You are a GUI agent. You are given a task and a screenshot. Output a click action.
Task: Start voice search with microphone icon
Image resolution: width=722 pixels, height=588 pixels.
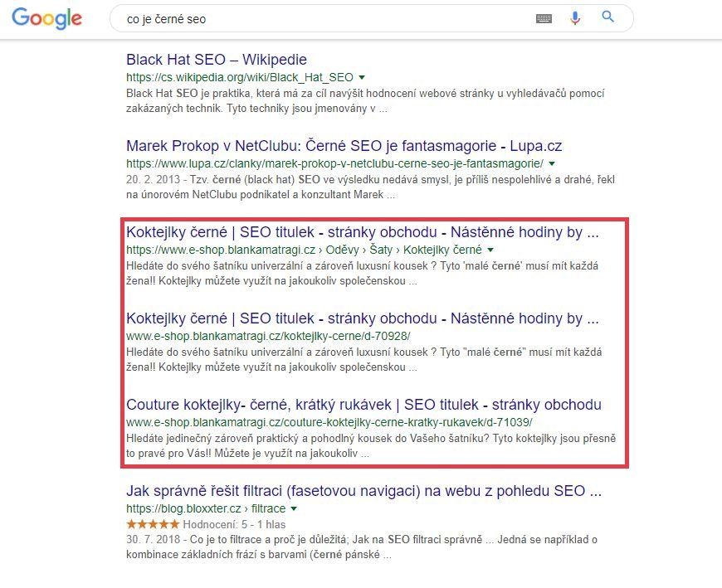tap(574, 18)
